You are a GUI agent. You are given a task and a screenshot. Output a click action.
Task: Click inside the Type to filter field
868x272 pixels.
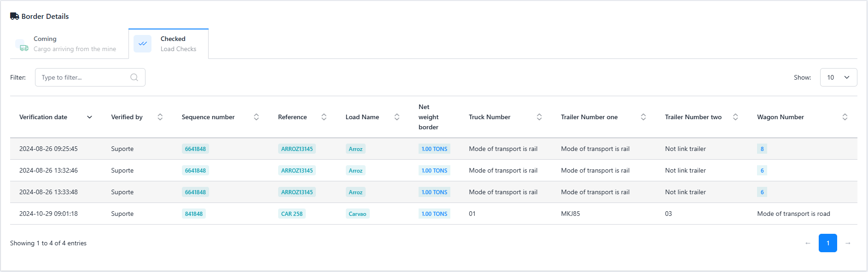(x=83, y=77)
